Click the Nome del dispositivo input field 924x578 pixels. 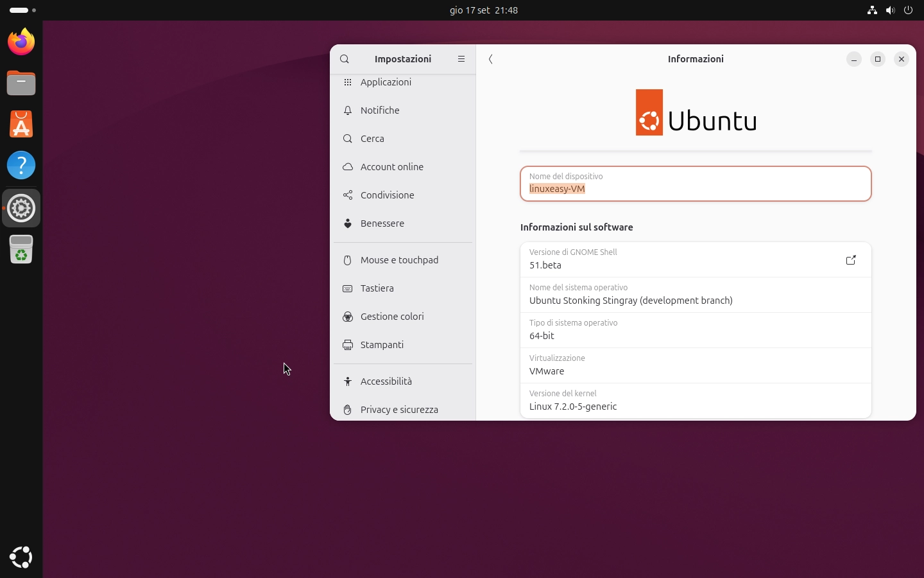click(696, 184)
